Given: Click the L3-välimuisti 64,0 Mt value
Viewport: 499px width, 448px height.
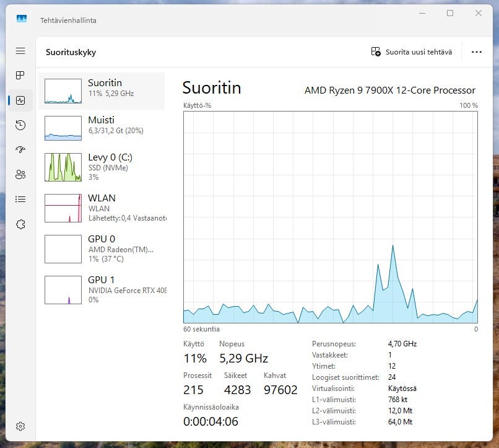Looking at the screenshot, I should 400,422.
